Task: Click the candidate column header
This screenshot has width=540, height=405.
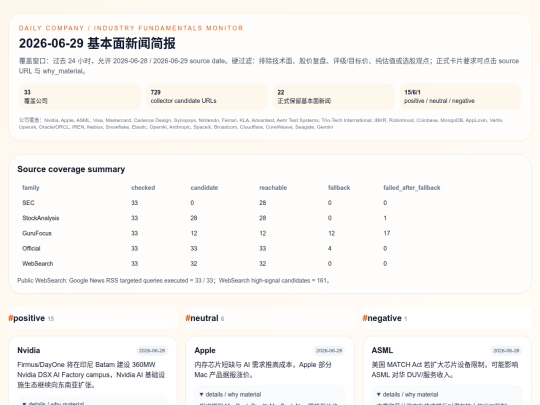Action: [204, 188]
